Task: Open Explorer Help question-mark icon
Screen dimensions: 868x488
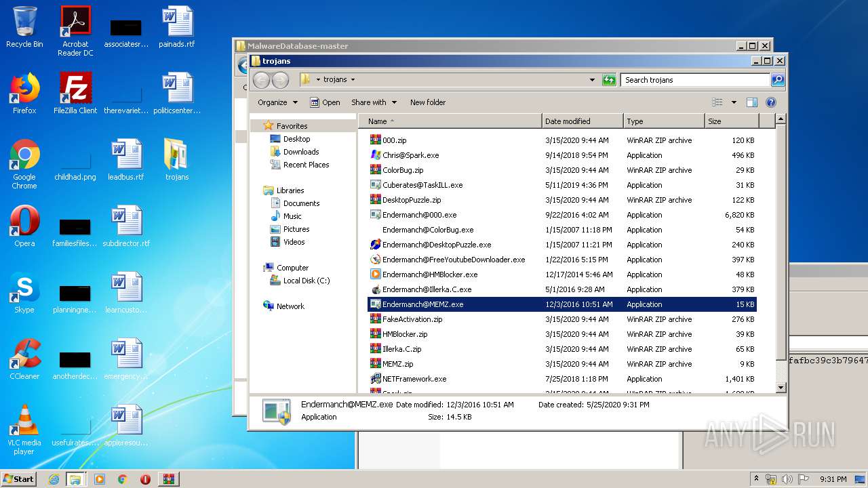Action: (x=770, y=102)
